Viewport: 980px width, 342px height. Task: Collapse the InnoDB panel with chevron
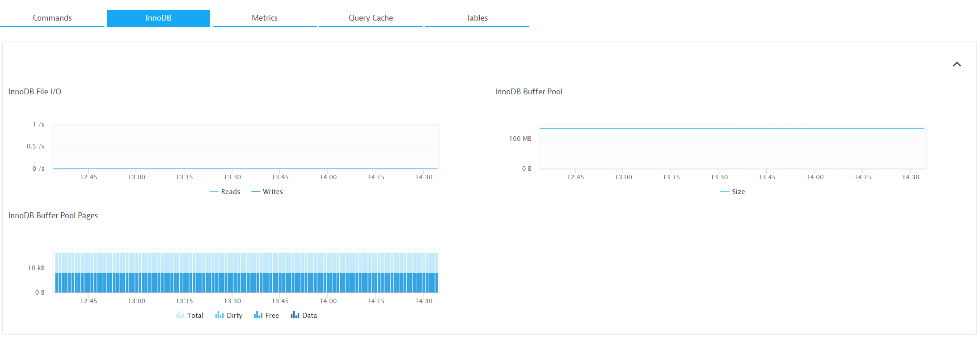pyautogui.click(x=957, y=64)
